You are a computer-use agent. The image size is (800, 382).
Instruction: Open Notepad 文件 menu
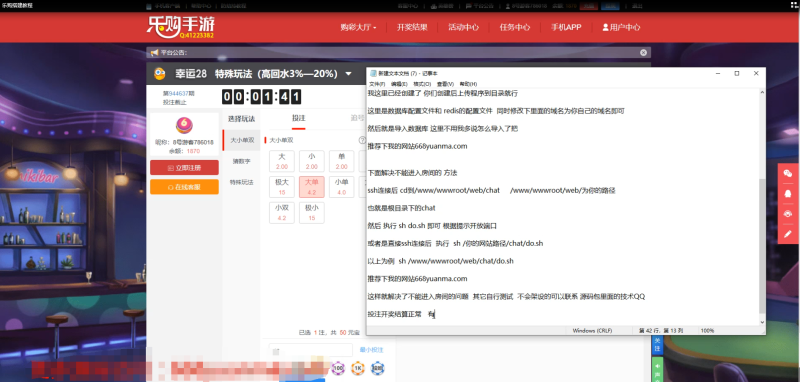(377, 84)
